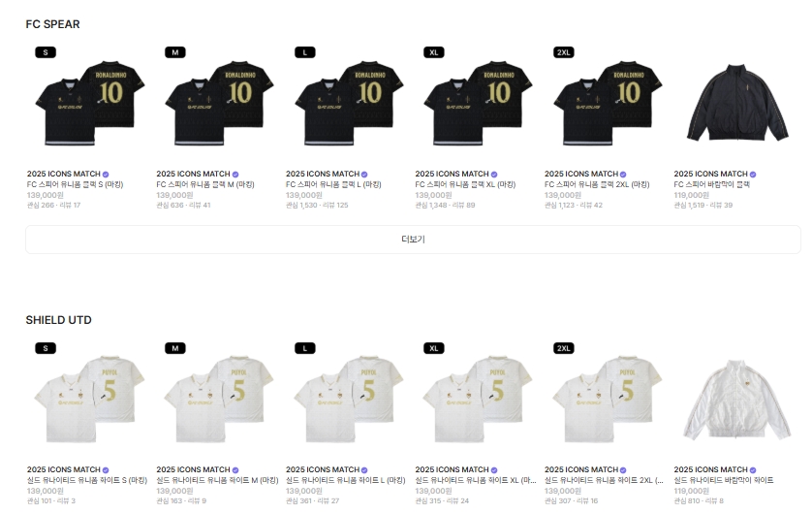Click verified badge on FC Spear S uniform
Viewport: 812px width, 514px height.
pos(106,175)
